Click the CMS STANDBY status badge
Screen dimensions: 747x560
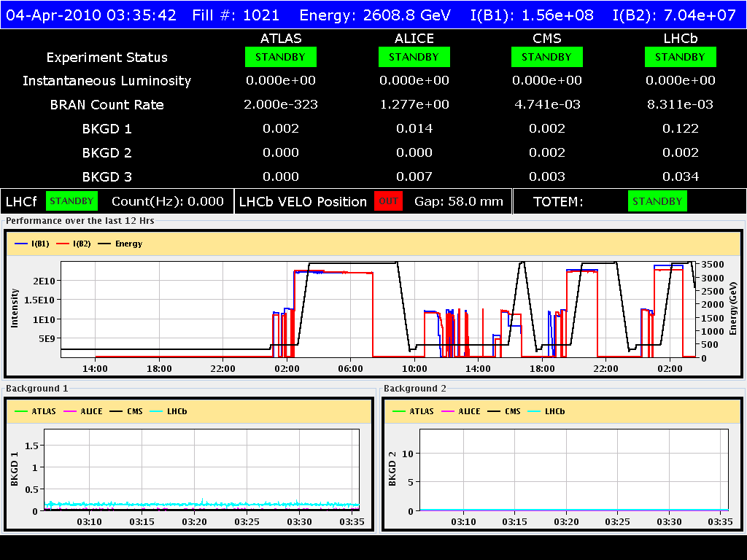[547, 57]
